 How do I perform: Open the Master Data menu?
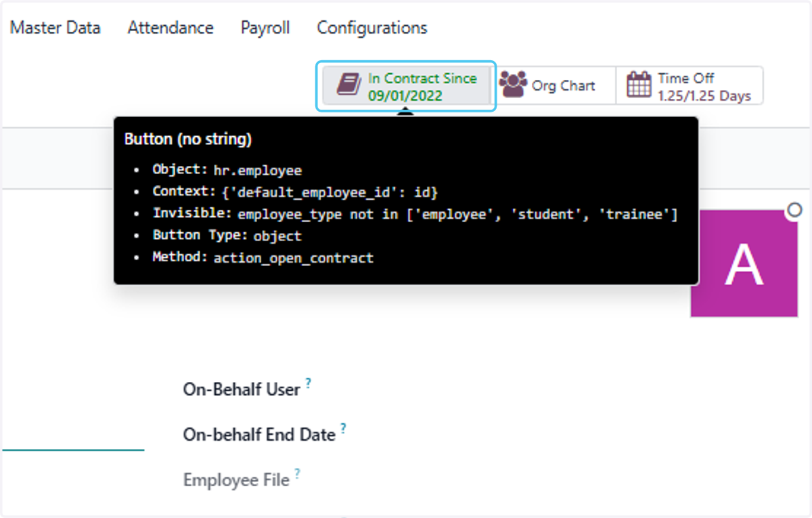pos(55,28)
